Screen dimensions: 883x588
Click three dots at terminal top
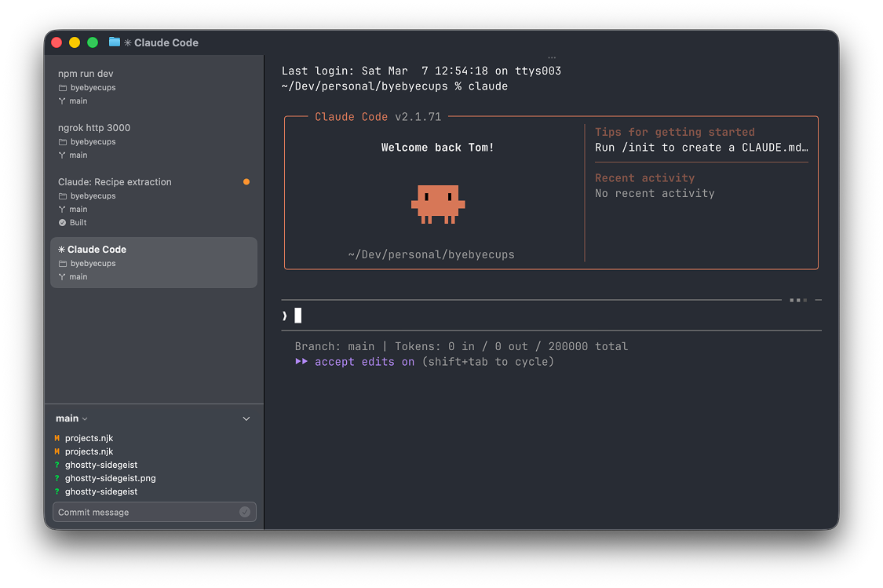coord(552,57)
